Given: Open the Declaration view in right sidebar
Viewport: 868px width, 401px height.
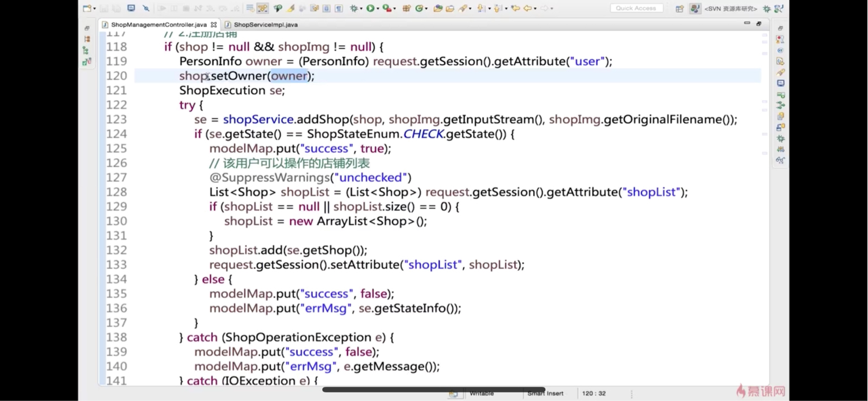Looking at the screenshot, I should click(780, 61).
